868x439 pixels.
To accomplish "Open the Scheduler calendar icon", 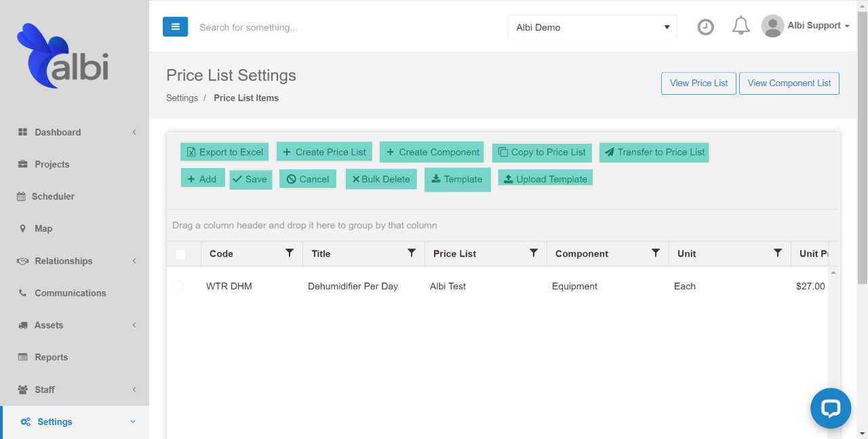I will 24,196.
